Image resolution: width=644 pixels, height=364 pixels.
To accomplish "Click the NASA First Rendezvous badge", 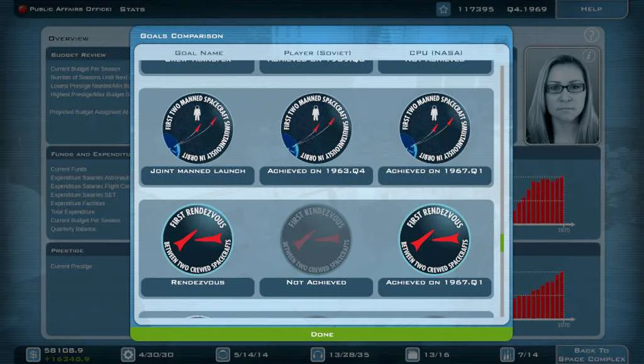I will (x=435, y=239).
